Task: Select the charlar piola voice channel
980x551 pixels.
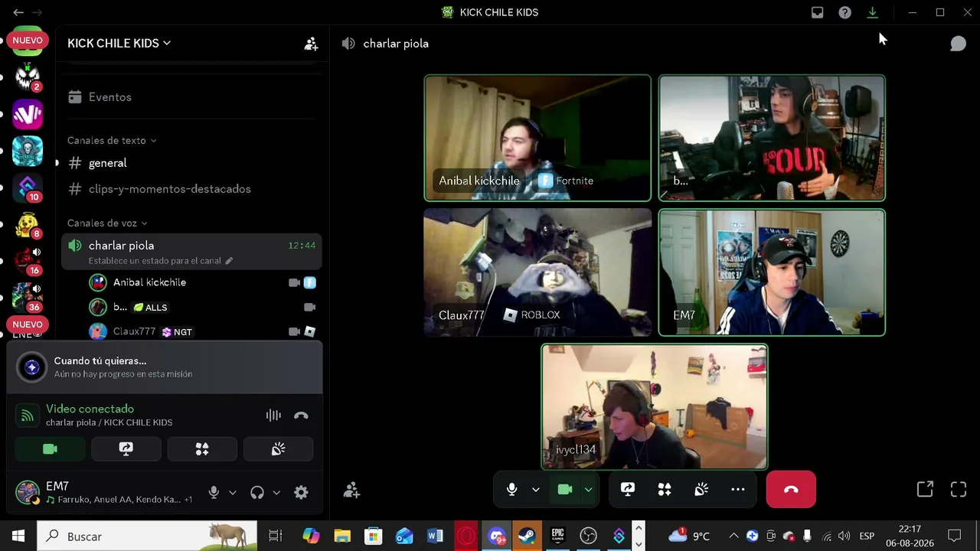Action: click(x=191, y=252)
